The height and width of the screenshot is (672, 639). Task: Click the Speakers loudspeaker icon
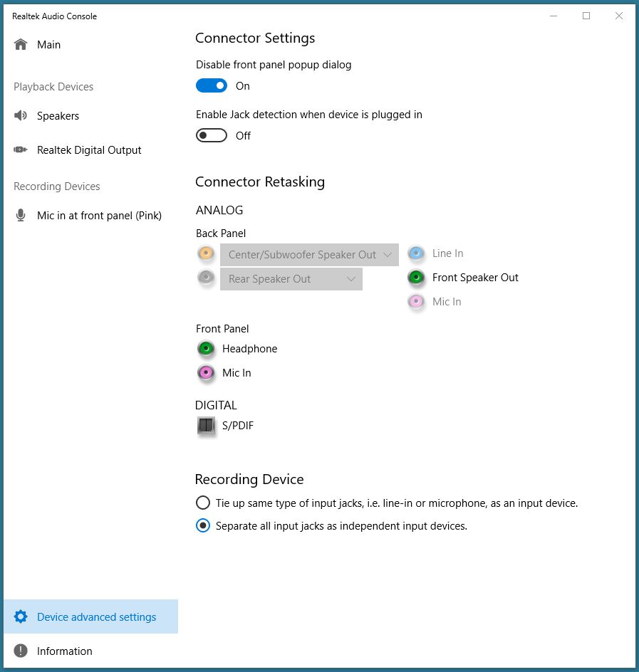point(21,115)
